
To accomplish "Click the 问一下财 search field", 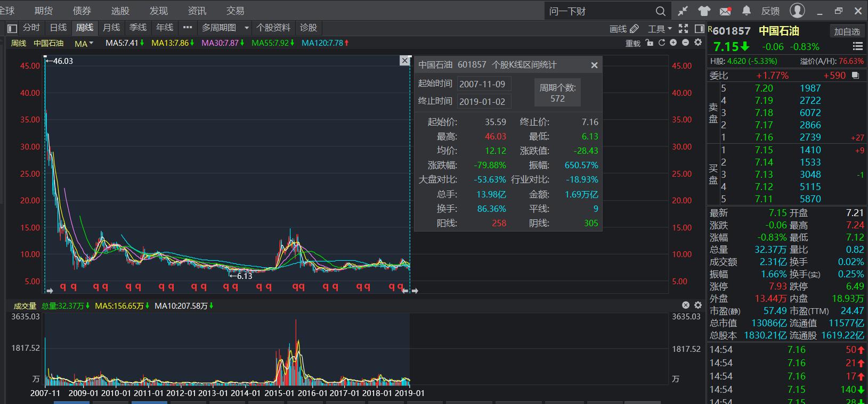I will [x=599, y=11].
